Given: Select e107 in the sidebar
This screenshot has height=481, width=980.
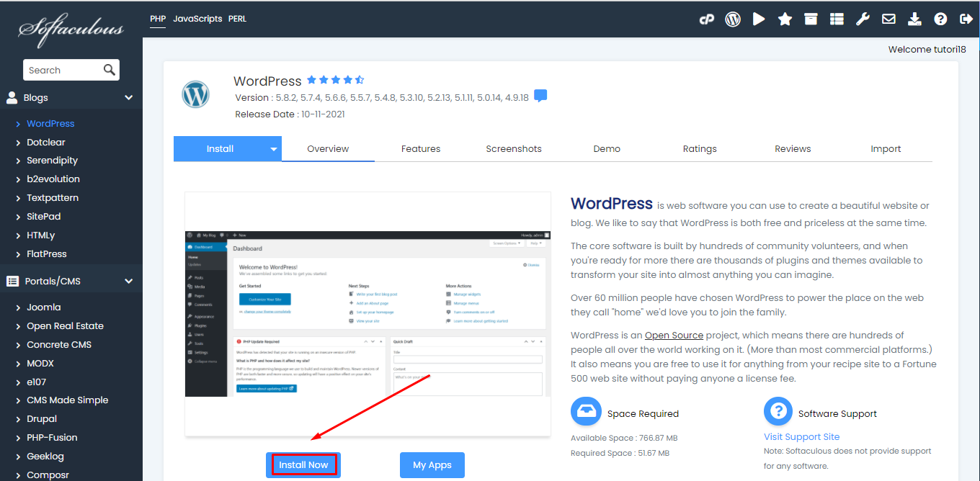Looking at the screenshot, I should coord(36,382).
